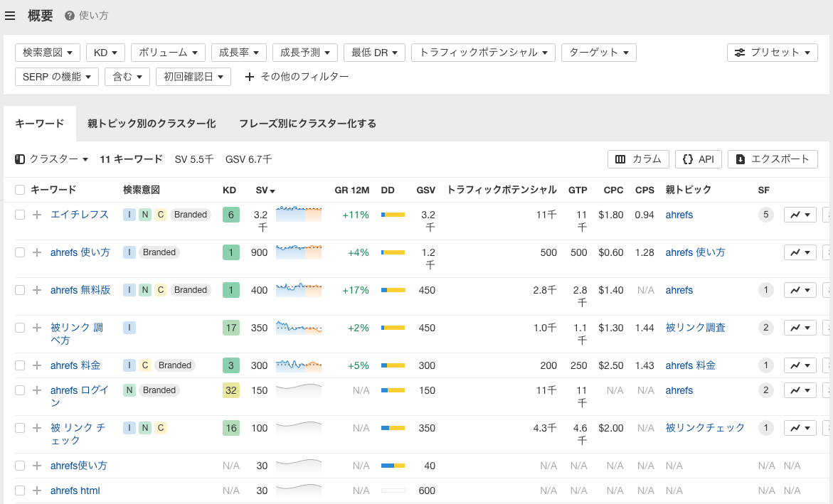Open the トラフィックポテンシャル filter dropdown
833x504 pixels.
click(x=483, y=52)
